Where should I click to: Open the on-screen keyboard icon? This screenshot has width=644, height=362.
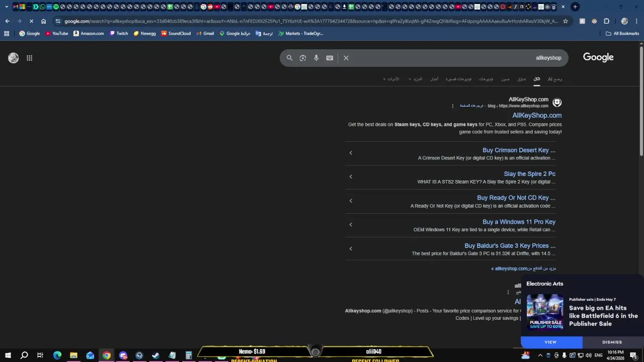pos(330,58)
